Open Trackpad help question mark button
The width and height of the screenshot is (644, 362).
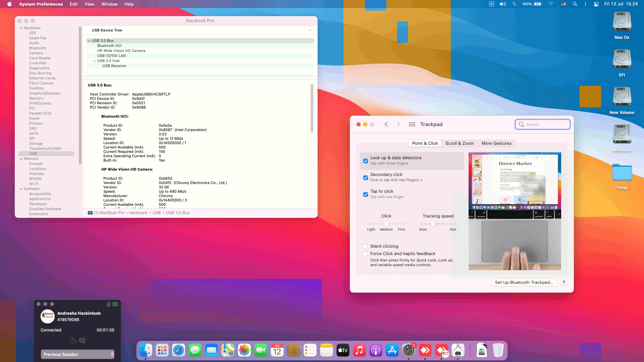click(564, 283)
